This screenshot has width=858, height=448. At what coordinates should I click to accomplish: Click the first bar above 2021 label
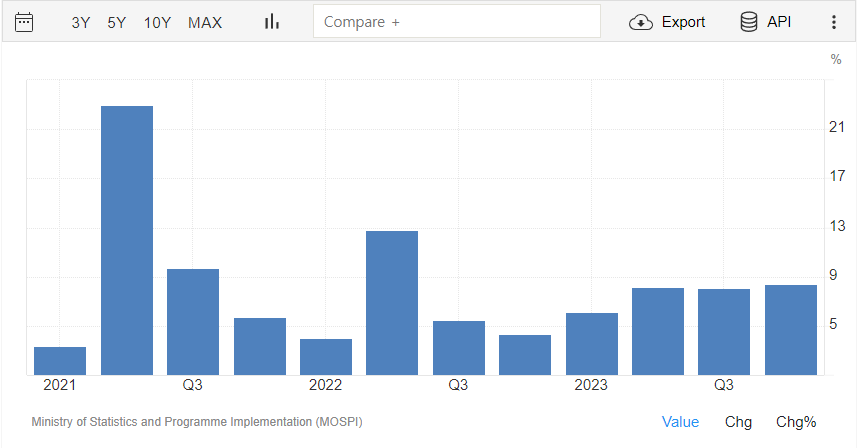coord(60,361)
